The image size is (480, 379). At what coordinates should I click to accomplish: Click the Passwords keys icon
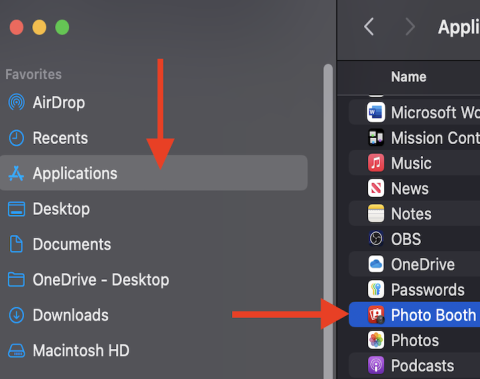[376, 290]
